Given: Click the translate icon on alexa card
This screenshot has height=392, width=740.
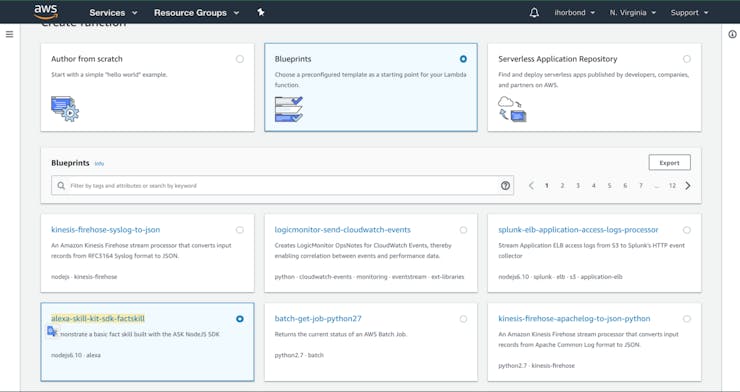Looking at the screenshot, I should (52, 332).
